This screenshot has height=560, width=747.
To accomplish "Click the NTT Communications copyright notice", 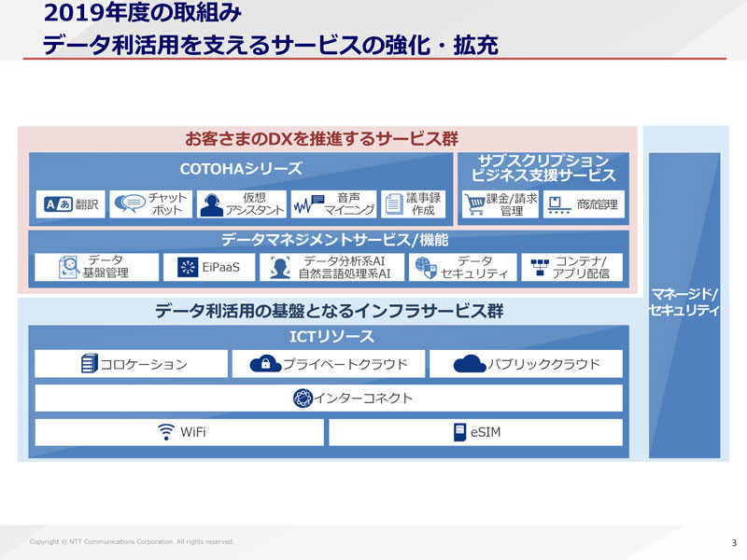I will (132, 541).
